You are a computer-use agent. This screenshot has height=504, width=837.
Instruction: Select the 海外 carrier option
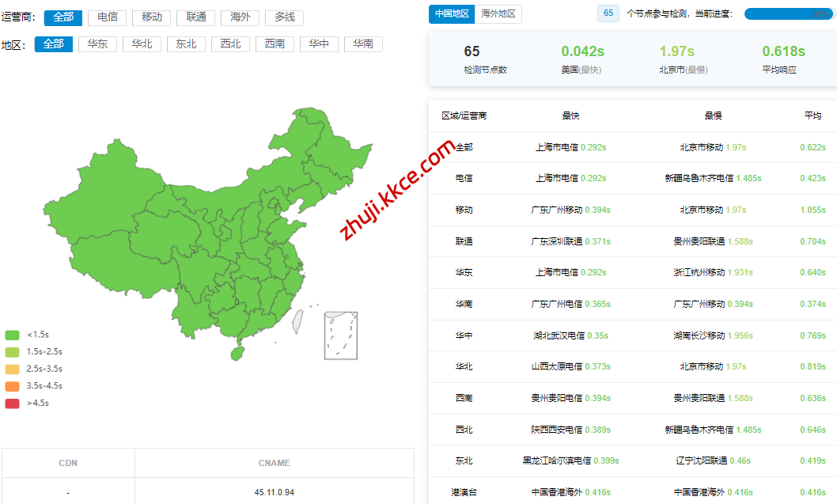coord(240,17)
